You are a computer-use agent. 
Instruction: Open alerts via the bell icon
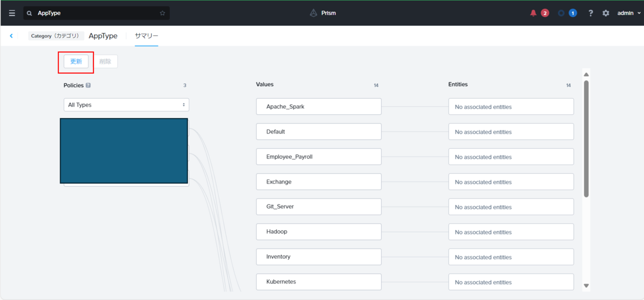pos(533,13)
